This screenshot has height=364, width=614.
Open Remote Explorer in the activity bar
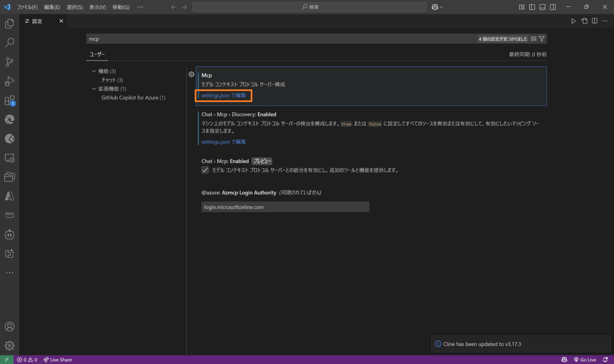(9, 158)
